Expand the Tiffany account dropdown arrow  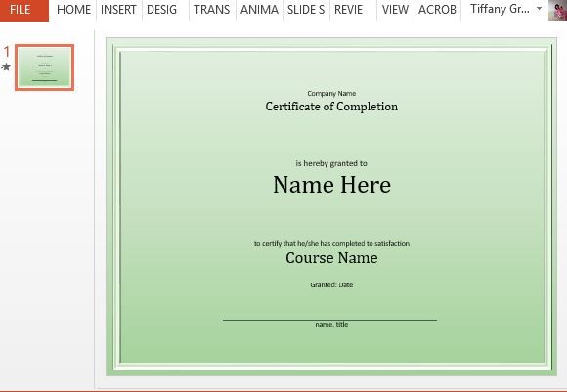pyautogui.click(x=539, y=9)
